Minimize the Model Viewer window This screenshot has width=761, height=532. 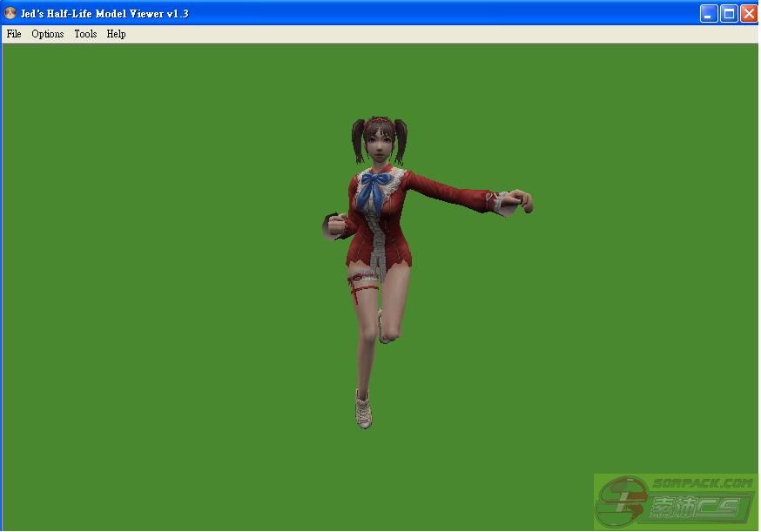(x=709, y=13)
